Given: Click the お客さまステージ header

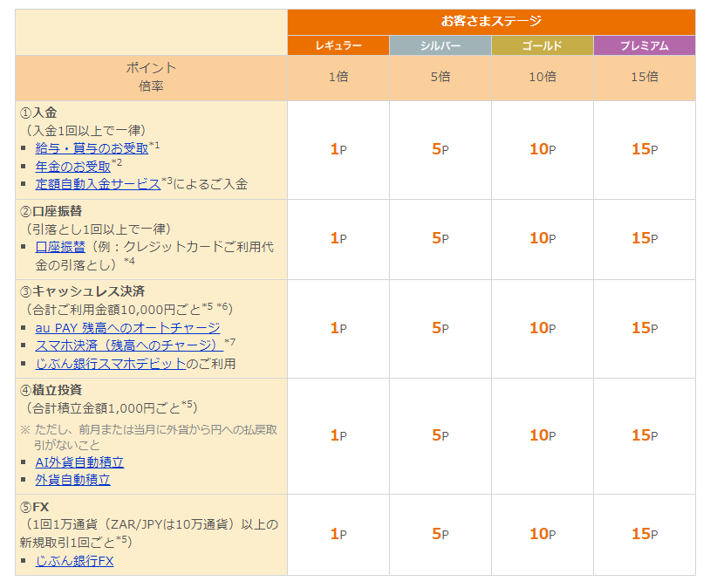Looking at the screenshot, I should [x=491, y=21].
